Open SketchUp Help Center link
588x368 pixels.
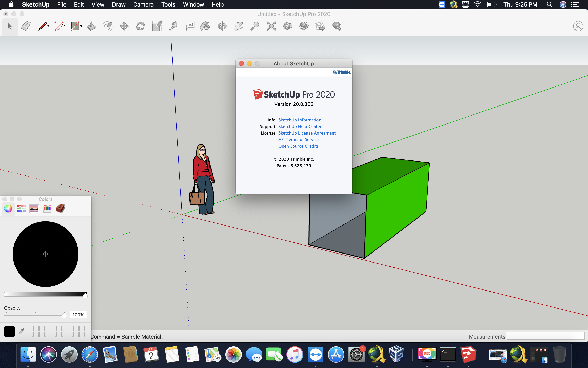pyautogui.click(x=300, y=126)
